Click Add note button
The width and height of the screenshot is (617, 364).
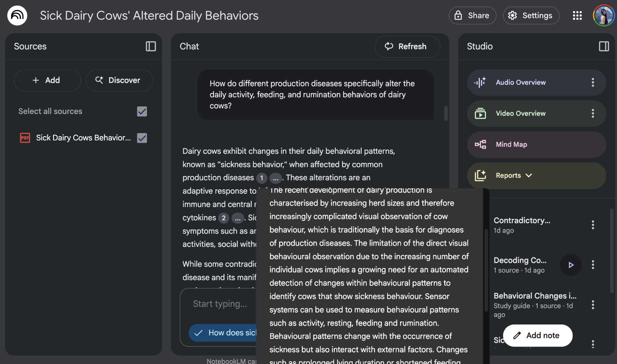[537, 335]
